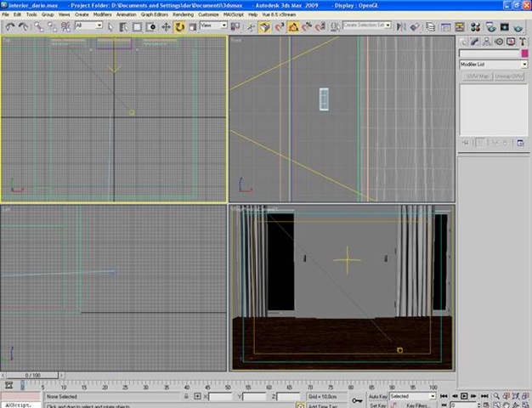532x408 pixels.
Task: Click the Undo arrow in toolbar
Action: 10,27
